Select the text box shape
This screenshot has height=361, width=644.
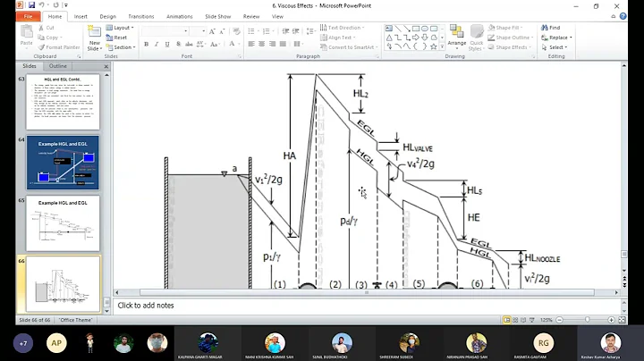pyautogui.click(x=389, y=29)
